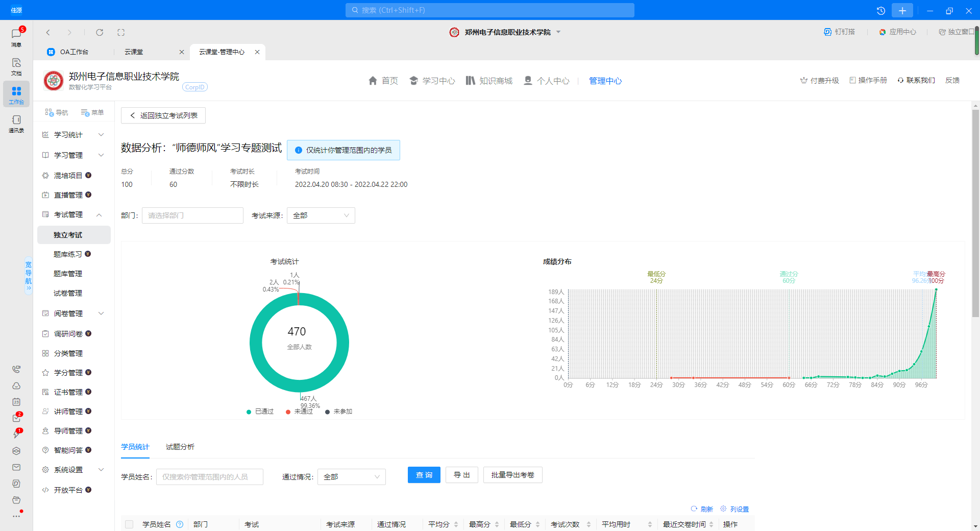Switch to the 试题分析 tab
This screenshot has height=531, width=980.
click(180, 447)
